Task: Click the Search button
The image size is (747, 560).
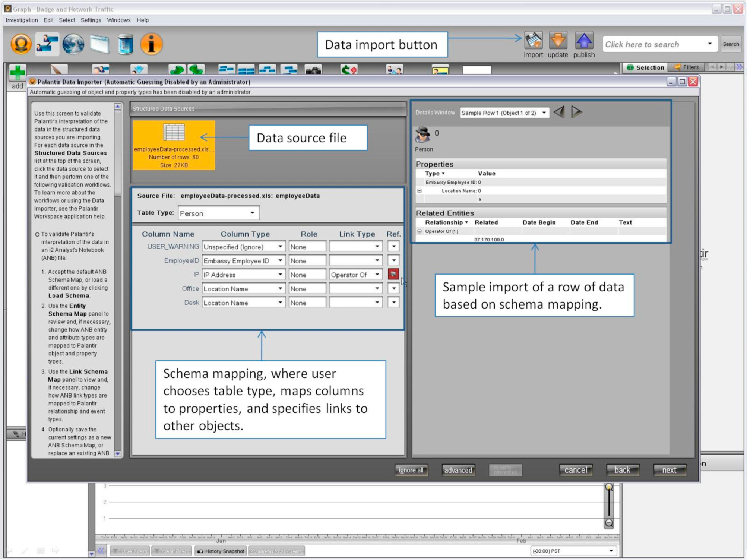Action: (731, 44)
